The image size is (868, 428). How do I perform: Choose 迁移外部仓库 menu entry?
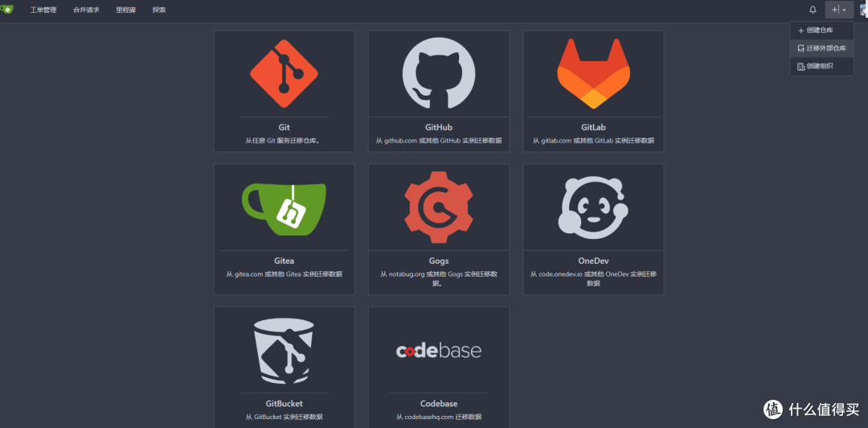click(x=825, y=48)
